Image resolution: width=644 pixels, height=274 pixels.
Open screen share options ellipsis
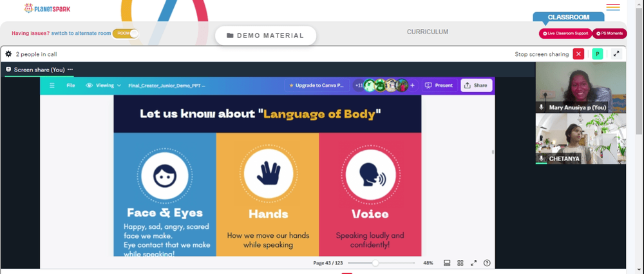pos(70,70)
